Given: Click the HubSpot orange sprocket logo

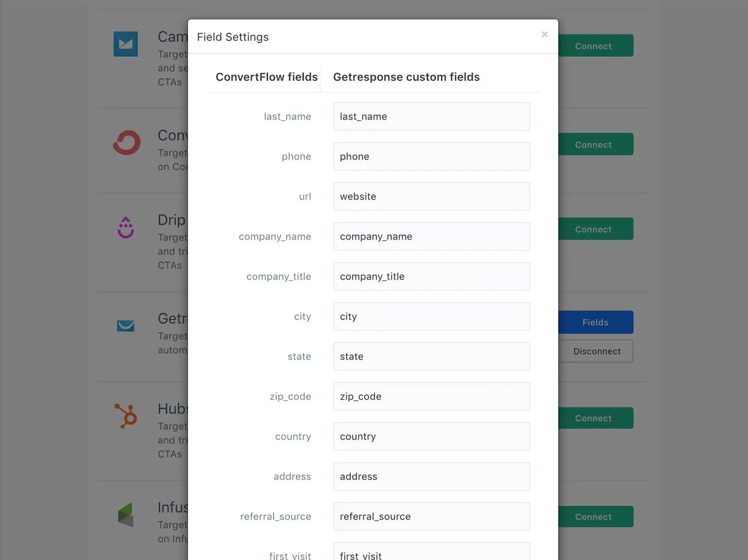Looking at the screenshot, I should coord(126,416).
